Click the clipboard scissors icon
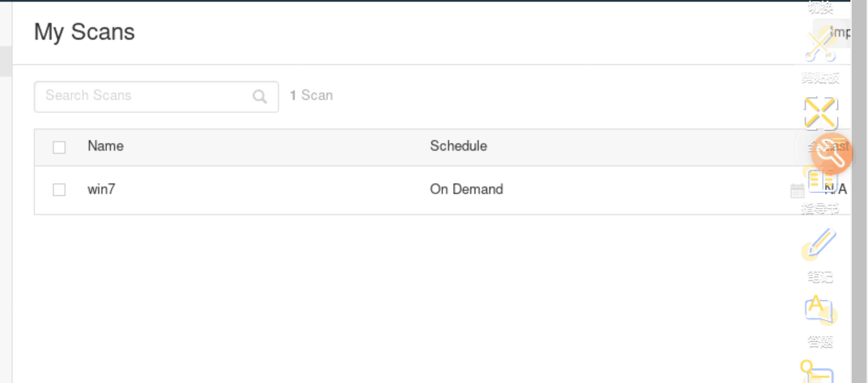868x383 pixels. tap(820, 46)
